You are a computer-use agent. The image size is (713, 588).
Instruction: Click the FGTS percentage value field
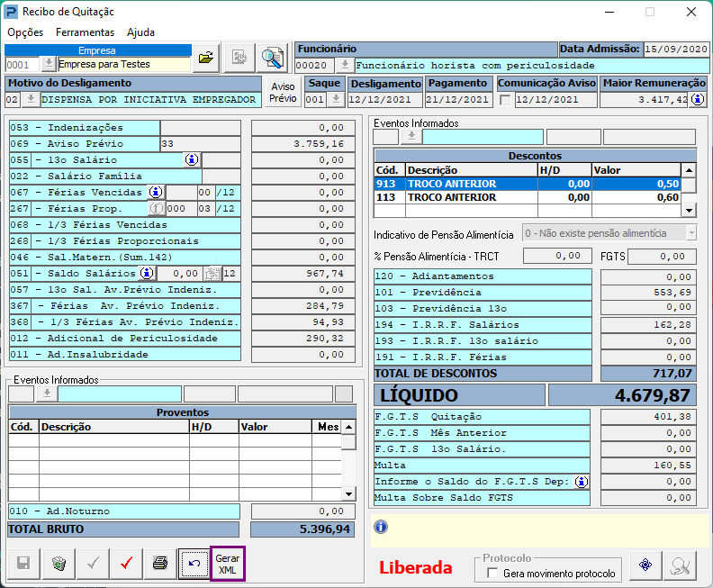pos(662,257)
